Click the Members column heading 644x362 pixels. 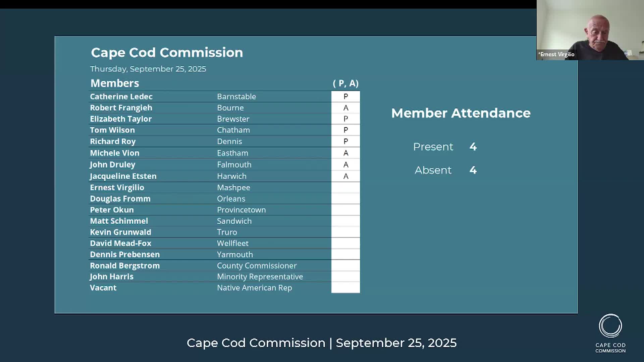[x=115, y=83]
